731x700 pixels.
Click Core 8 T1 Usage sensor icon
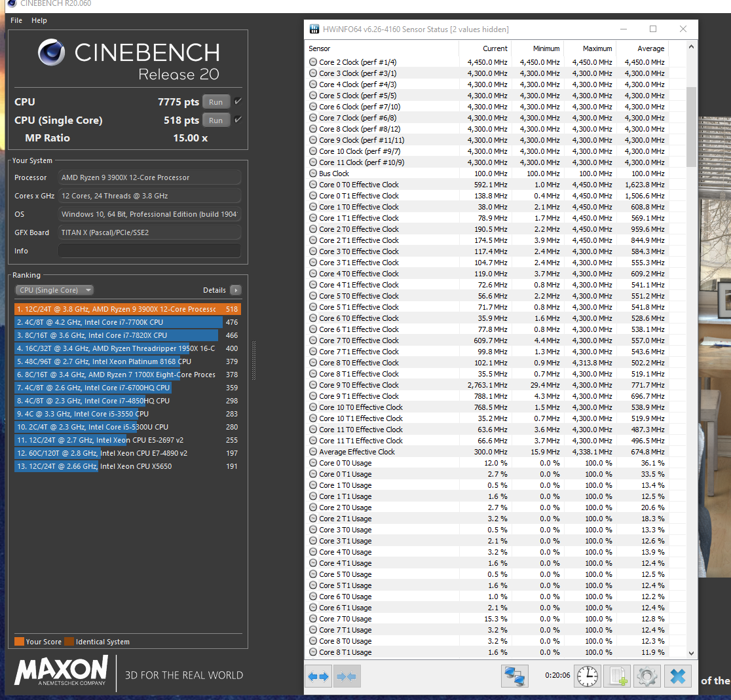click(x=313, y=652)
